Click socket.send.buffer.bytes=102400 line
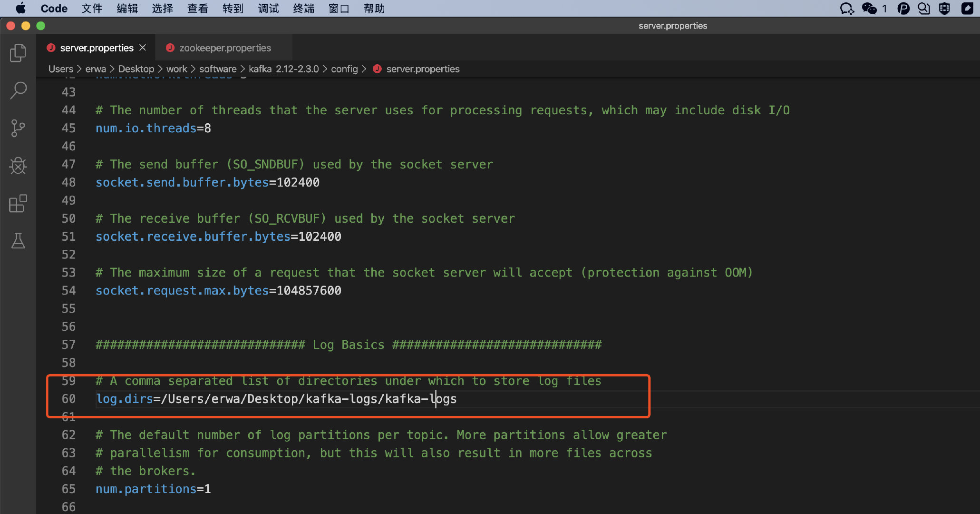 coord(207,182)
